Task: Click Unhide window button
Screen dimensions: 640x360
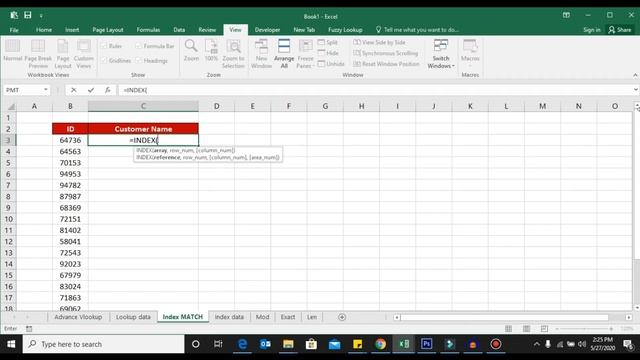Action: (331, 64)
